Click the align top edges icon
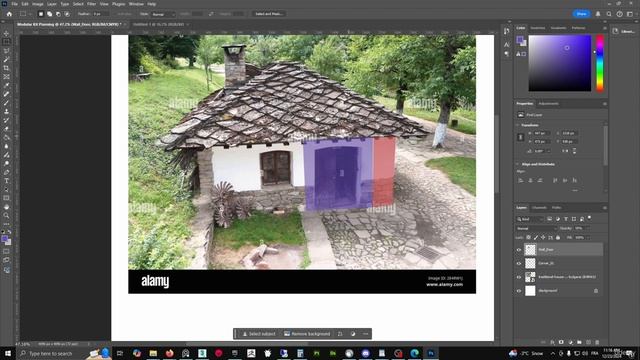Screen dimensions: 640x360 555,180
